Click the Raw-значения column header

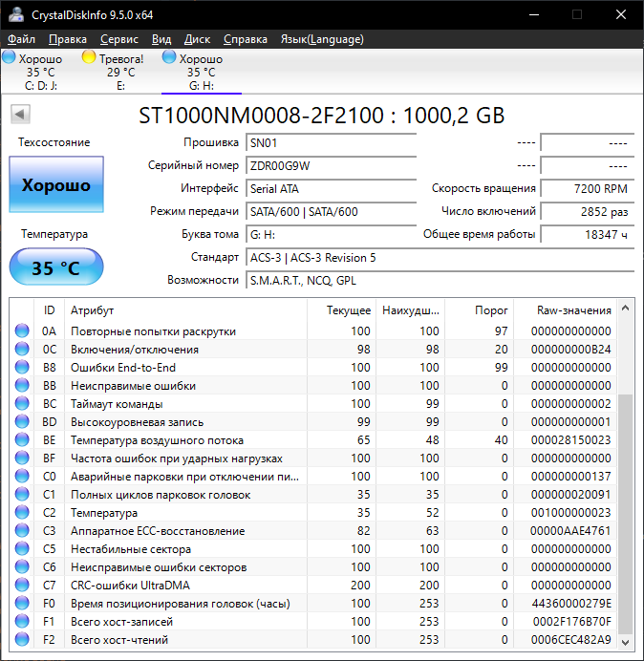565,310
